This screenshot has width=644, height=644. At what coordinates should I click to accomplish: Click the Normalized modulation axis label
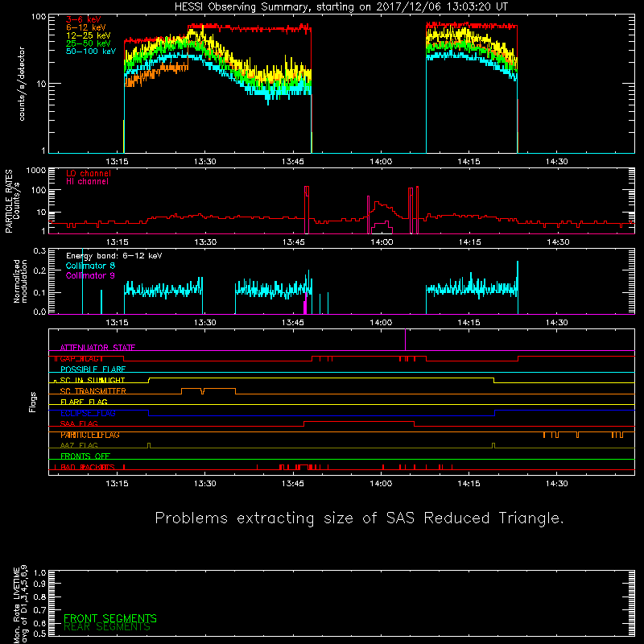point(21,281)
